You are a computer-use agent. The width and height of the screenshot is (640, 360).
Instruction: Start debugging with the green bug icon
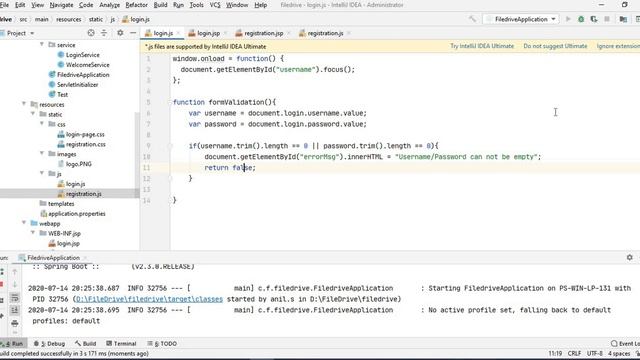581,19
